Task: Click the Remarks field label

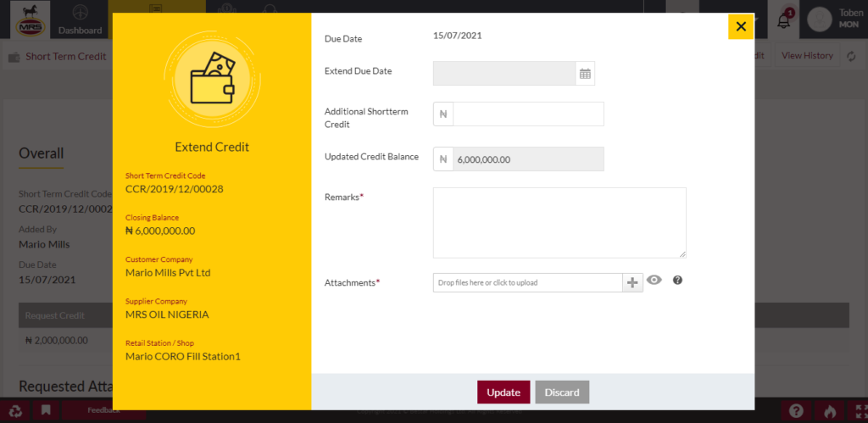Action: 344,197
